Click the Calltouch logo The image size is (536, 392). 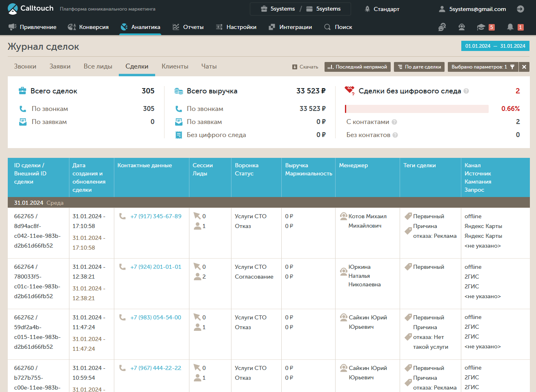tap(31, 9)
